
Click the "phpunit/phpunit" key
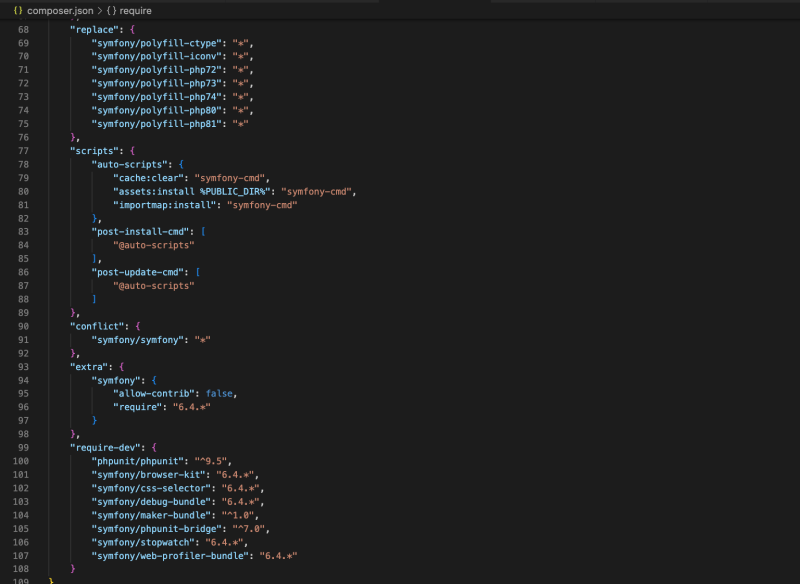pyautogui.click(x=138, y=461)
